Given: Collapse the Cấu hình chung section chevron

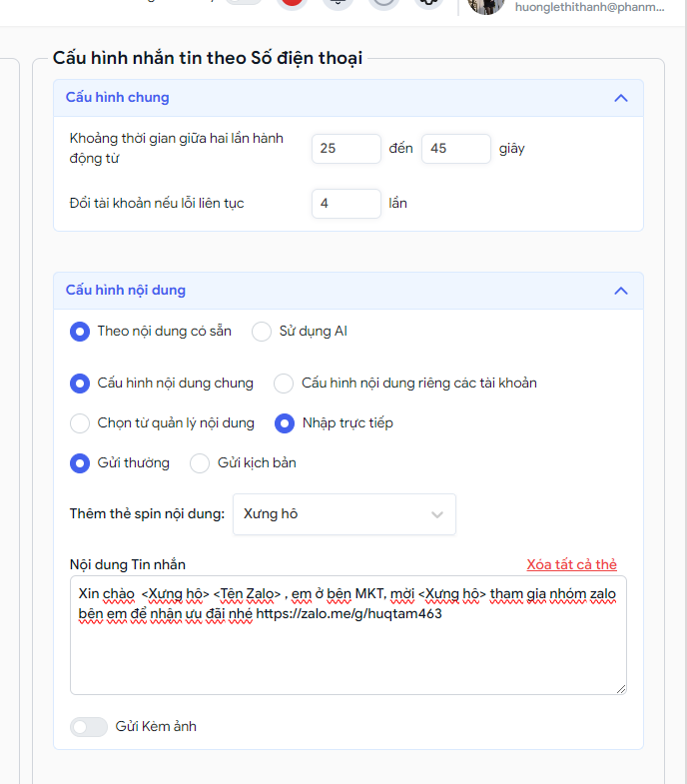Looking at the screenshot, I should tap(620, 98).
